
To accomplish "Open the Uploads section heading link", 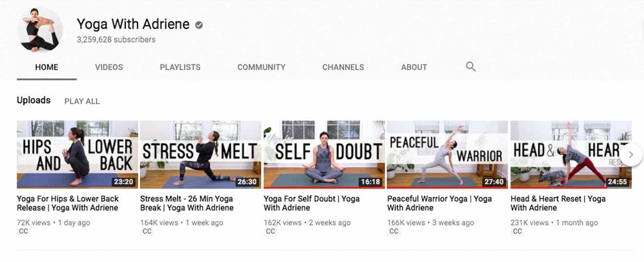I will click(34, 100).
